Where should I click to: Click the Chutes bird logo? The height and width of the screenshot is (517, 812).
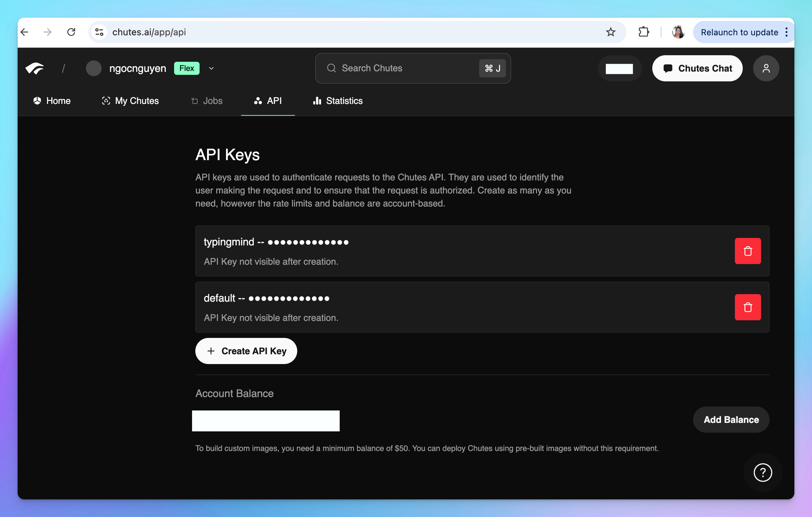coord(35,69)
